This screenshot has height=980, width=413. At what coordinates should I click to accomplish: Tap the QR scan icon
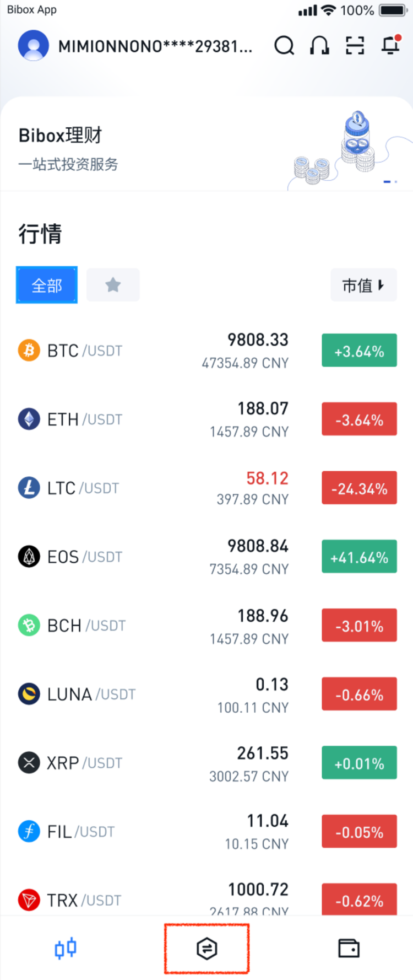tap(355, 46)
